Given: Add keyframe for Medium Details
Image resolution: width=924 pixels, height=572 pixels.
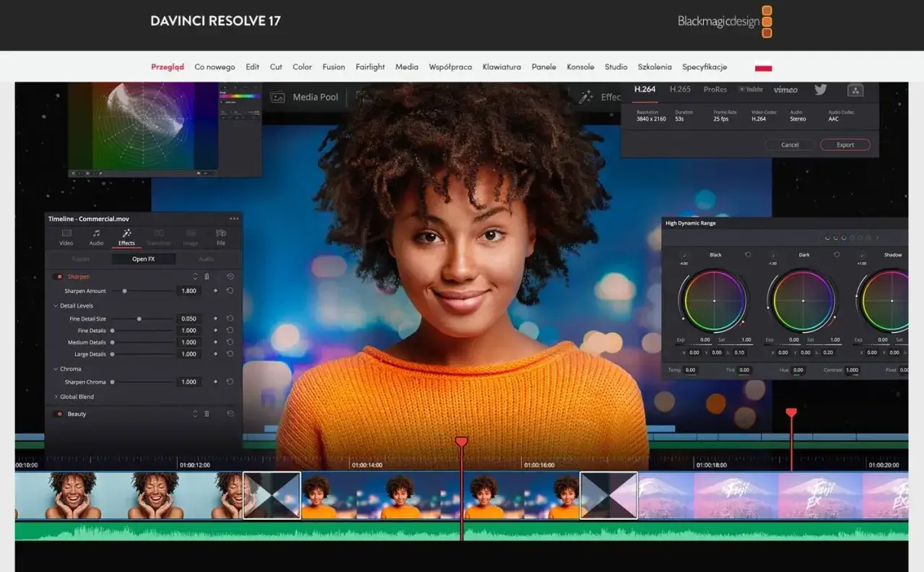Looking at the screenshot, I should (x=215, y=342).
